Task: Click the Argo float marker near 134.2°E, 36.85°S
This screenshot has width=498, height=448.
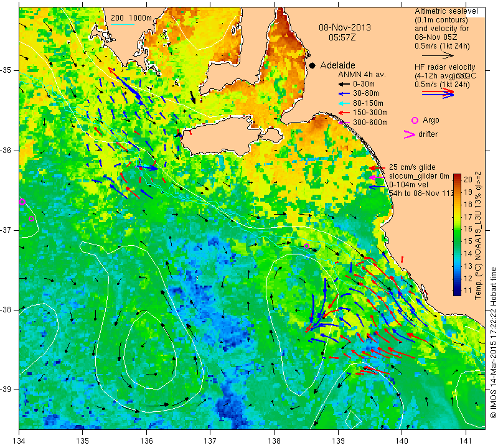Action: coord(31,218)
